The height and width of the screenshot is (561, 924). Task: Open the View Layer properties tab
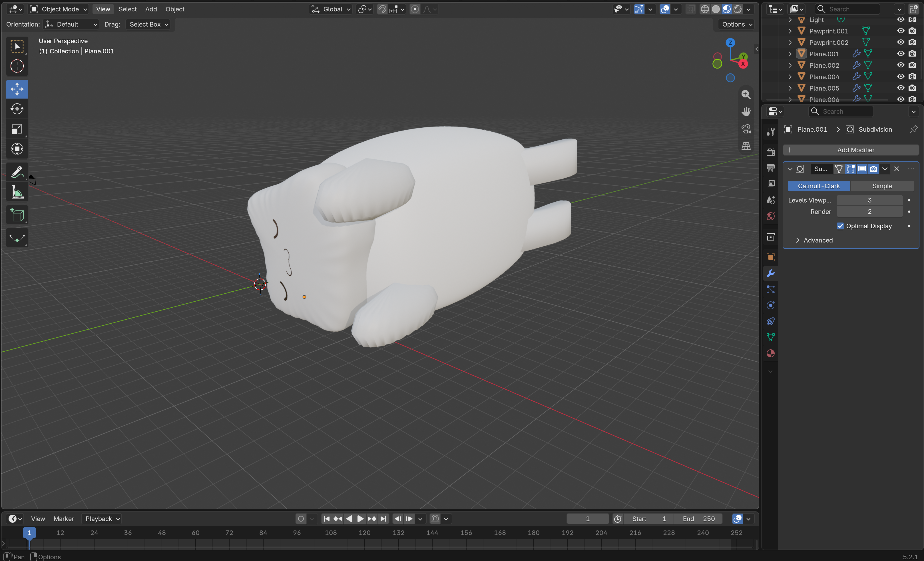[771, 184]
